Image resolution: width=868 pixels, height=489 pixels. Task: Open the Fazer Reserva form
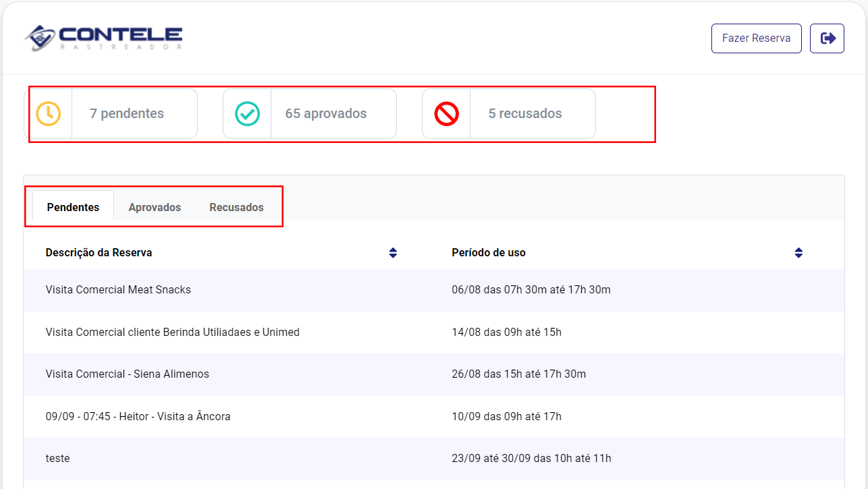[756, 38]
